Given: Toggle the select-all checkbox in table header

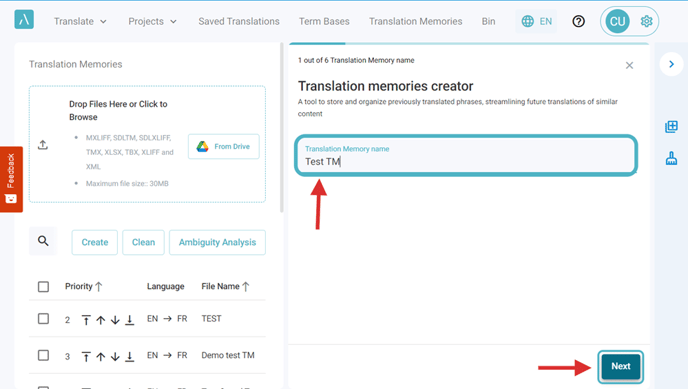Looking at the screenshot, I should click(43, 286).
